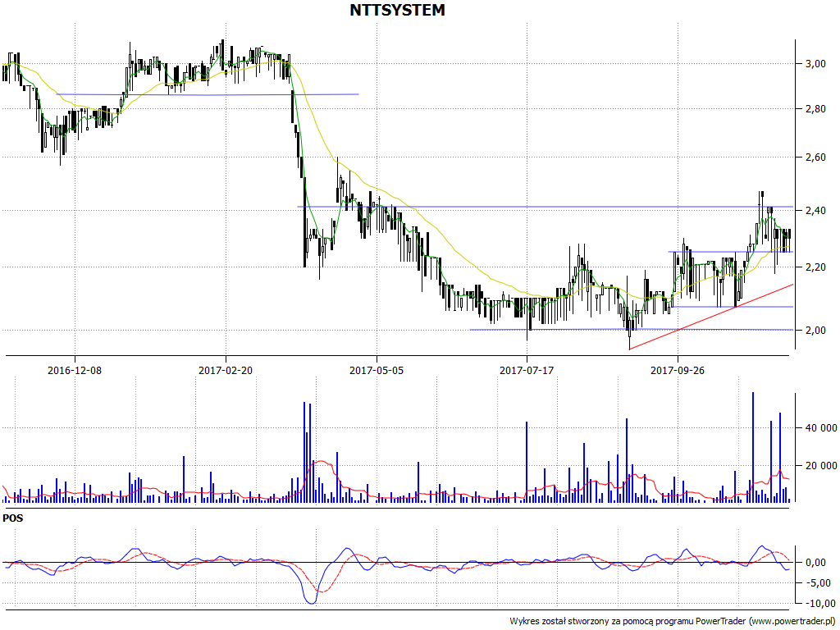The height and width of the screenshot is (630, 840).
Task: Click the 2,20 price axis label
Action: [815, 267]
